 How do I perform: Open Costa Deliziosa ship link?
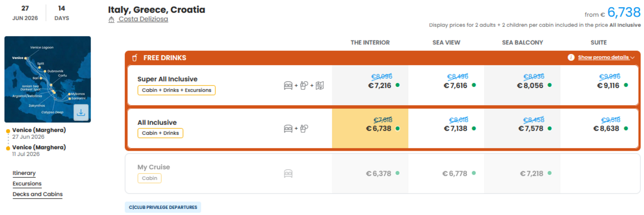pyautogui.click(x=143, y=19)
